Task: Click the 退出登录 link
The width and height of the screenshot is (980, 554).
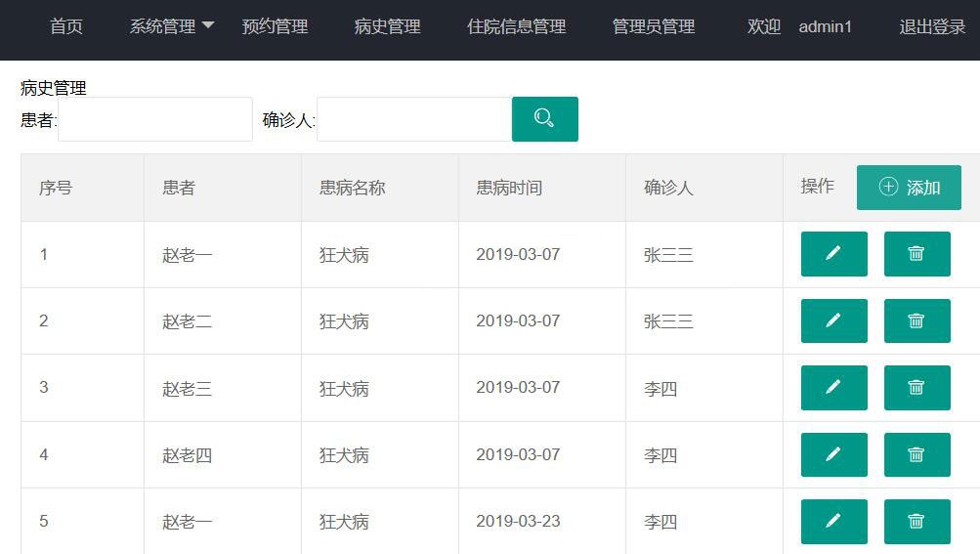Action: pos(932,27)
